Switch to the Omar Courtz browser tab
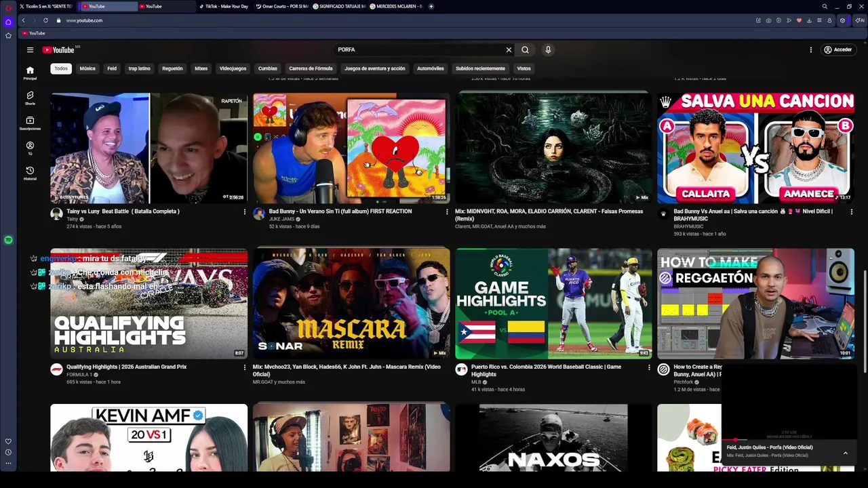This screenshot has height=488, width=868. click(x=282, y=6)
